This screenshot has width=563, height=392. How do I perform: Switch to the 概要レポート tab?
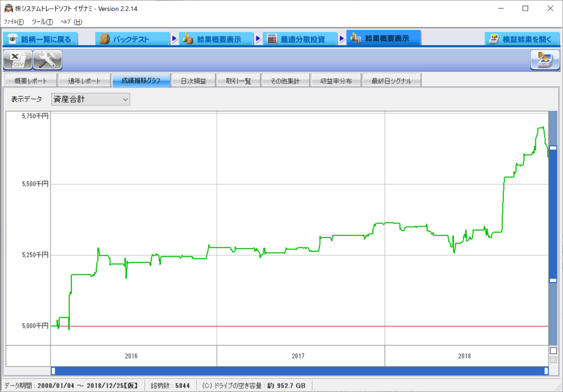click(x=31, y=81)
